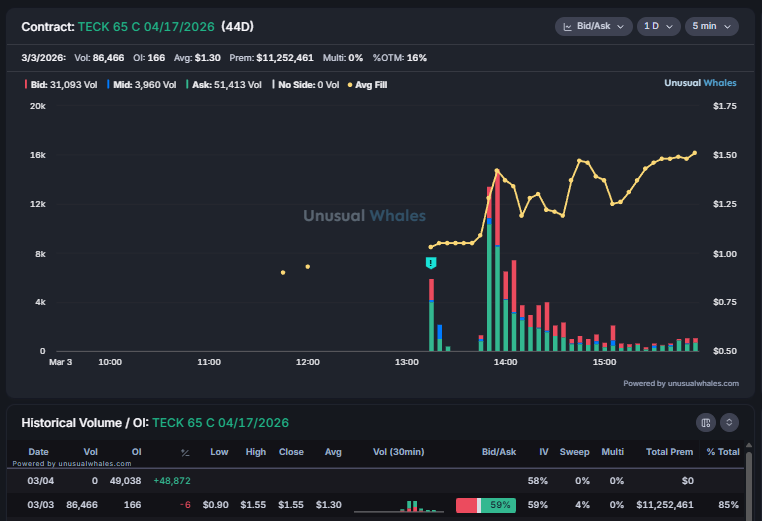Click the Total Prem column header
Viewport: 762px width, 521px height.
(669, 452)
